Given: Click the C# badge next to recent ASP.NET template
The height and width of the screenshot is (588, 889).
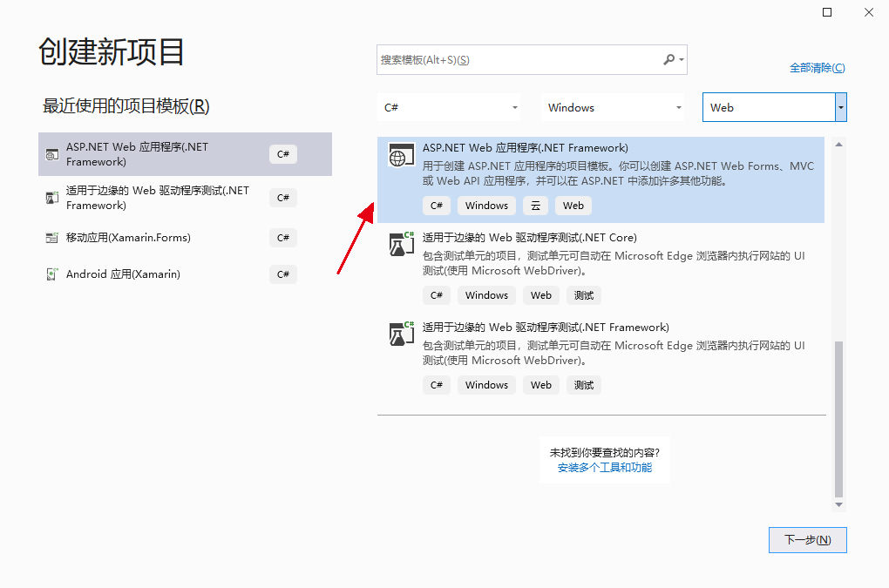Looking at the screenshot, I should tap(282, 153).
